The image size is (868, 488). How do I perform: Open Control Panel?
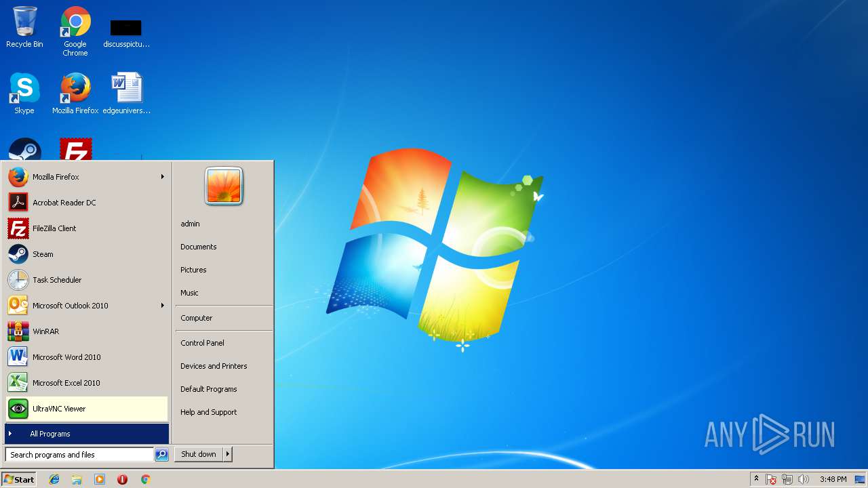tap(202, 343)
